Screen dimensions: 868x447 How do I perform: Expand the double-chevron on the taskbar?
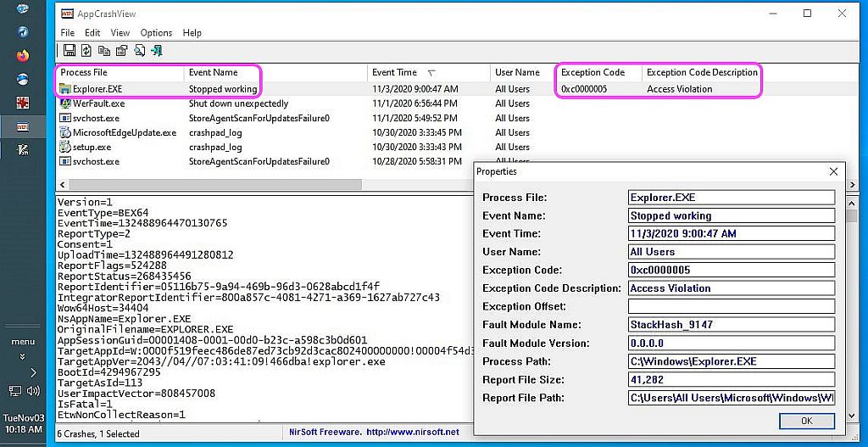[x=23, y=357]
